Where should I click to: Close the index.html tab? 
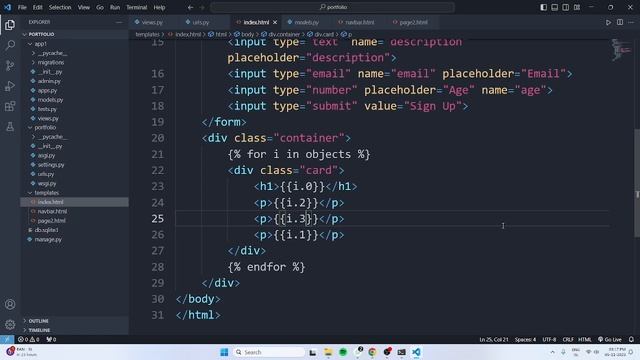(x=275, y=22)
